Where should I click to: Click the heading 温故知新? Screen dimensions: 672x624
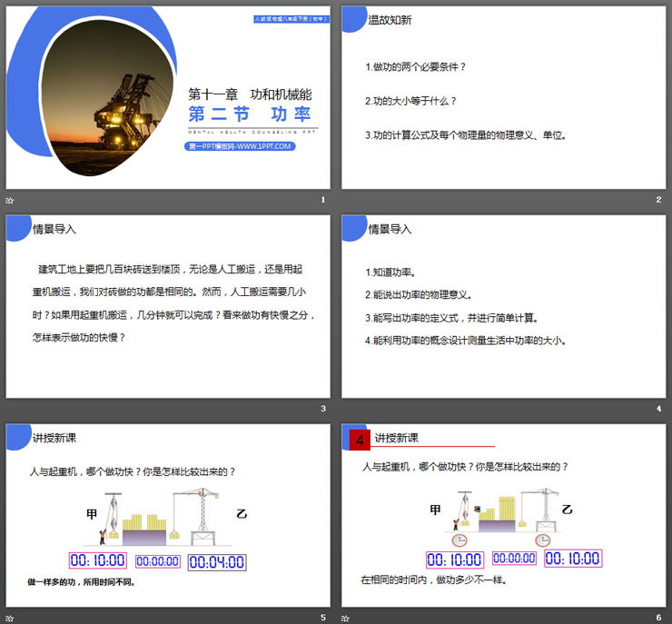tap(390, 20)
